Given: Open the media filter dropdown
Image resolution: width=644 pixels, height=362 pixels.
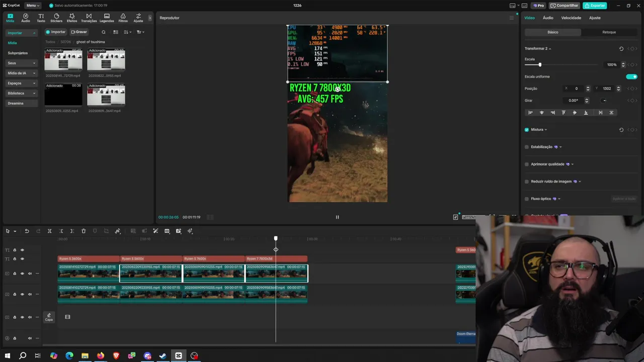Looking at the screenshot, I should [140, 32].
